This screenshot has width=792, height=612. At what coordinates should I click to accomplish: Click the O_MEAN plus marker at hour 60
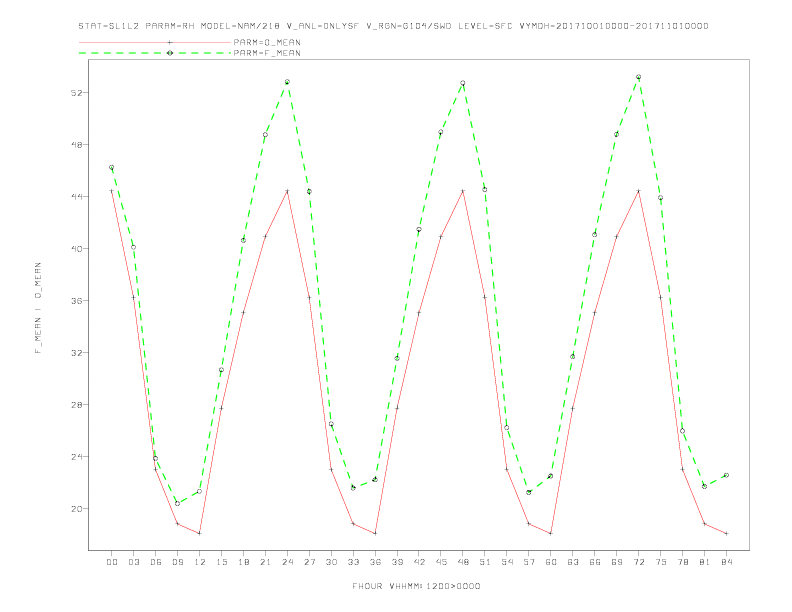coord(551,533)
